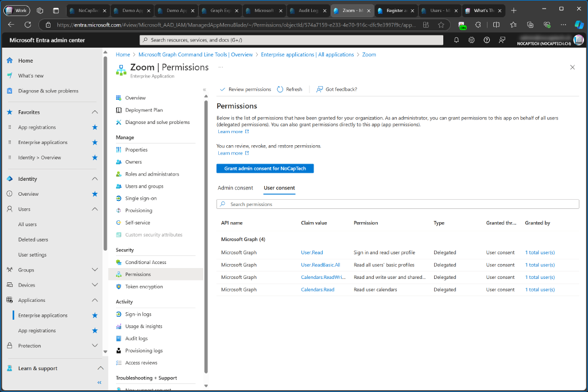Click the Review permissions checkmark icon
Viewport: 588px width, 392px height.
point(223,89)
